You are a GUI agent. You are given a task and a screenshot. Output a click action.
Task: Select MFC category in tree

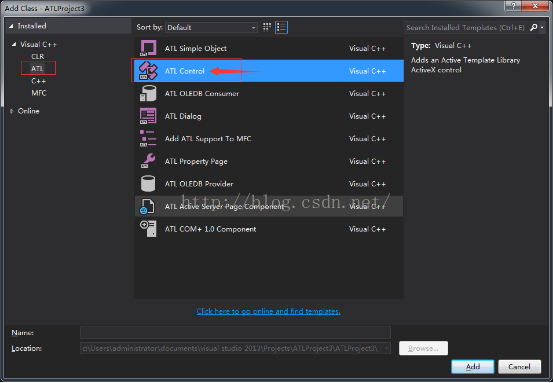pyautogui.click(x=39, y=93)
